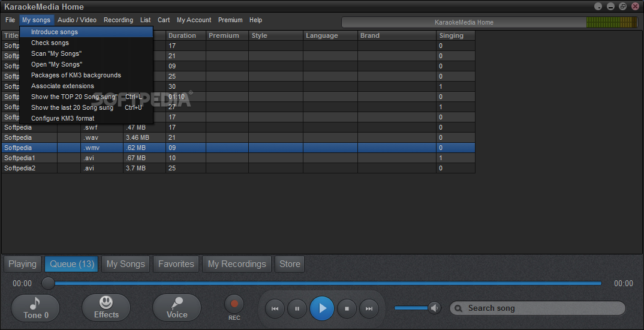Select the Softpedia2 row

pos(238,168)
